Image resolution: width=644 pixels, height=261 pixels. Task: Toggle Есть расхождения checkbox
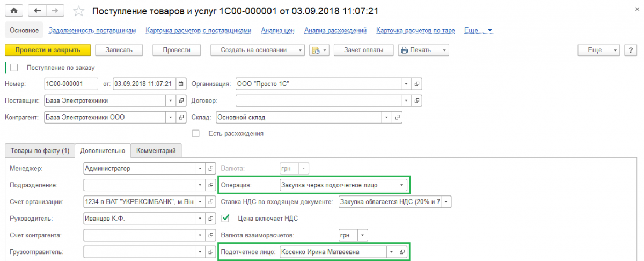point(196,133)
